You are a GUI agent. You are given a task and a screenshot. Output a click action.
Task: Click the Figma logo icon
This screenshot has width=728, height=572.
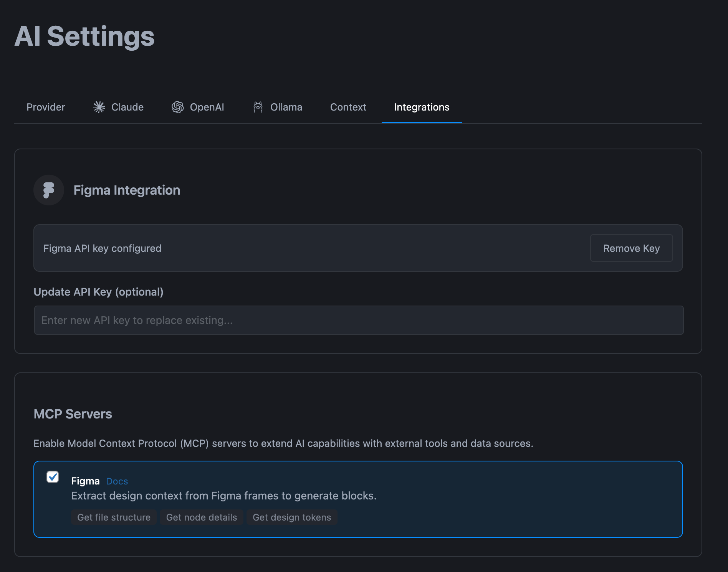[x=49, y=190]
